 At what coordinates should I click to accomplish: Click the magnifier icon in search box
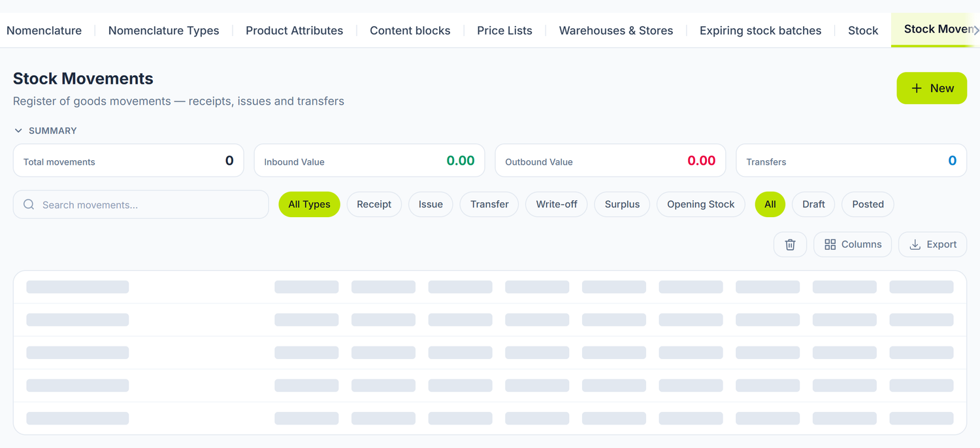point(29,205)
